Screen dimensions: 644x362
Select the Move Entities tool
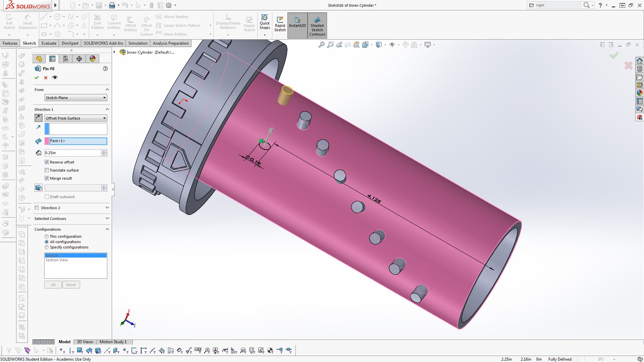click(172, 34)
